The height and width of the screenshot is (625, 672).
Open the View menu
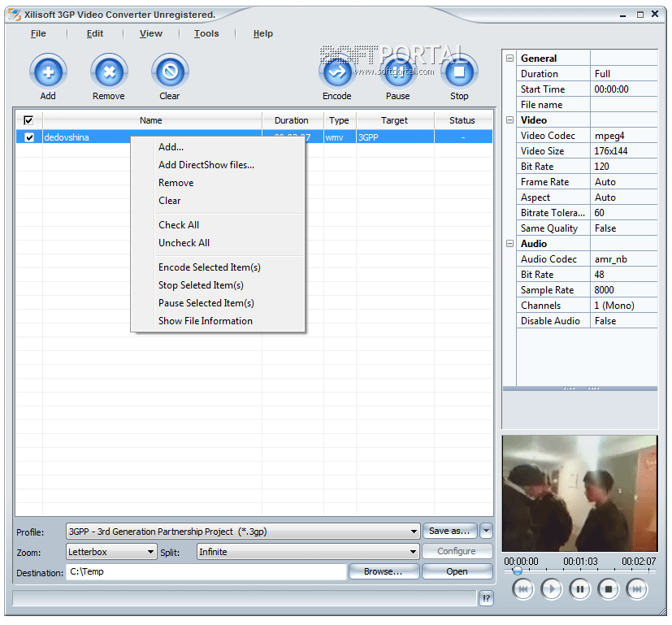click(x=151, y=33)
